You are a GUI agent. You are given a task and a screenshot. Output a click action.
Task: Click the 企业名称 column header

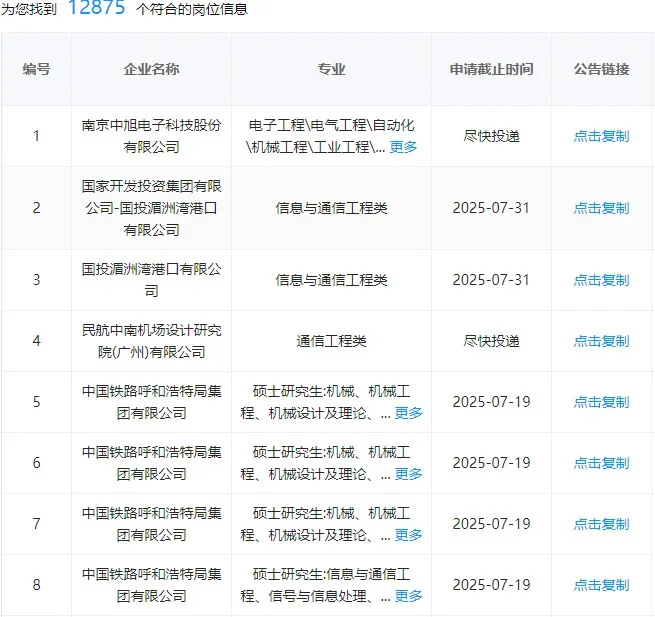click(151, 69)
